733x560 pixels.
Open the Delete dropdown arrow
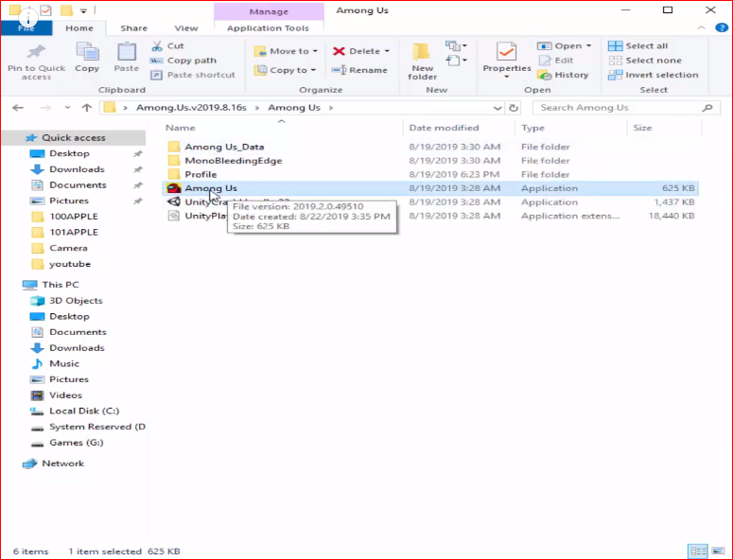[x=387, y=51]
